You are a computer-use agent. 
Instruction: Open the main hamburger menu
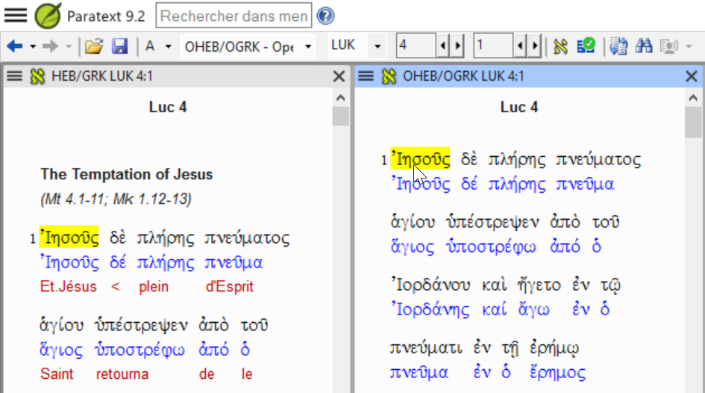[x=16, y=16]
